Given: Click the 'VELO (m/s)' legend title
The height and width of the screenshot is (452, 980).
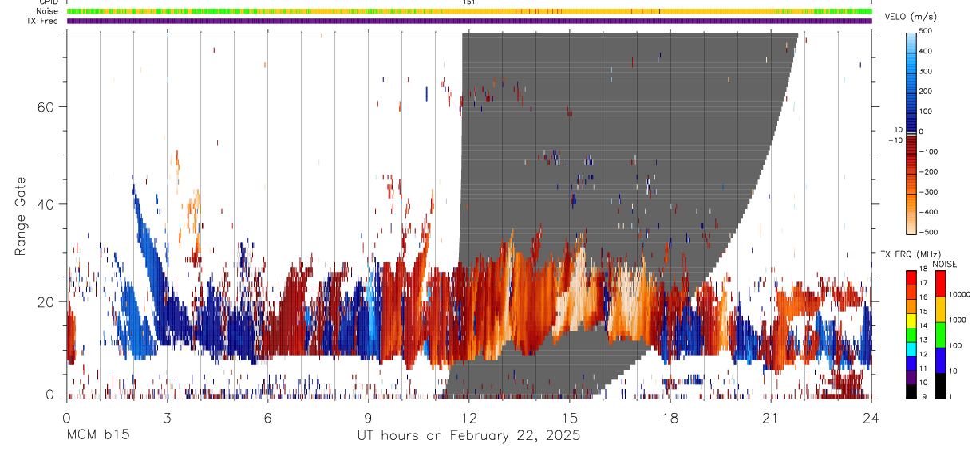Looking at the screenshot, I should [912, 18].
